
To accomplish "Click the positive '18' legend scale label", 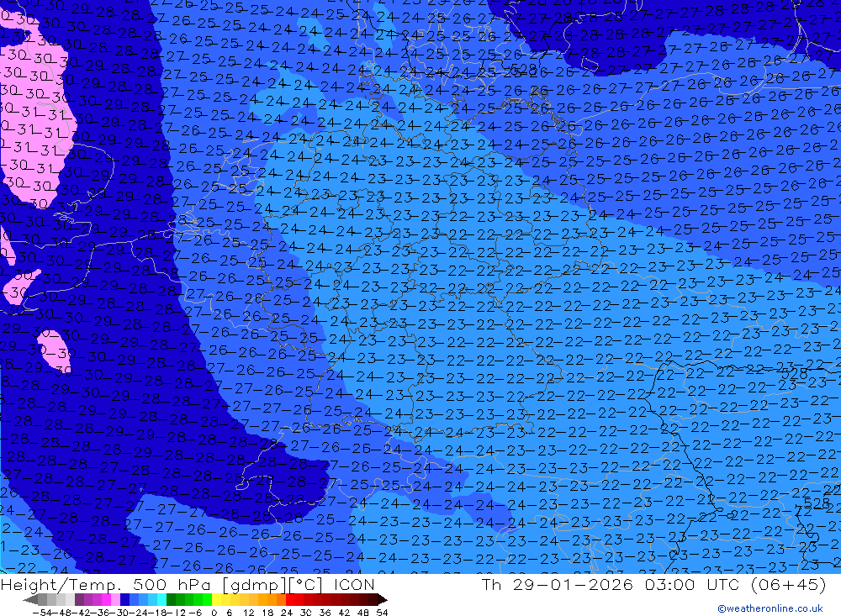I will pyautogui.click(x=267, y=613).
